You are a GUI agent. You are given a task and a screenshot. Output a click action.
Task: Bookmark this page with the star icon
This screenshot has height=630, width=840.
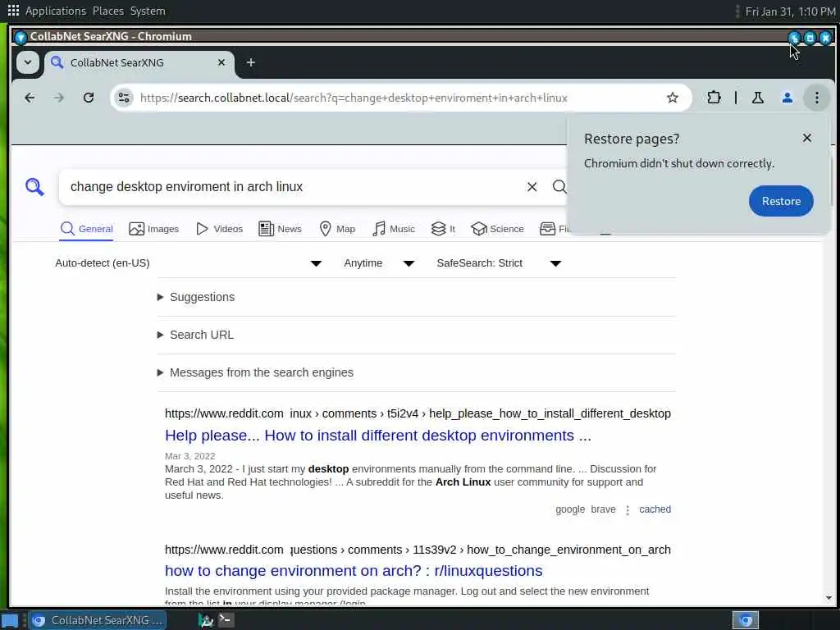click(673, 98)
